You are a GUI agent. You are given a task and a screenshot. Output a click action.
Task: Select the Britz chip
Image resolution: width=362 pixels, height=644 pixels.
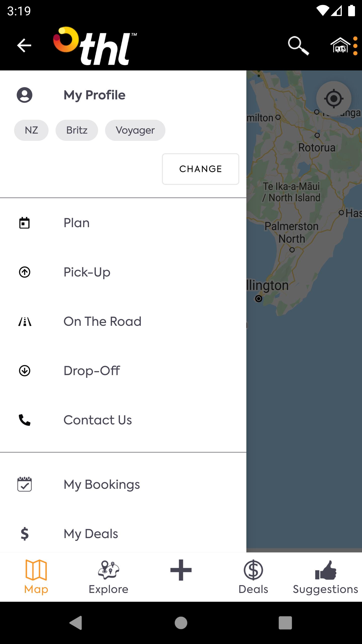click(x=77, y=130)
